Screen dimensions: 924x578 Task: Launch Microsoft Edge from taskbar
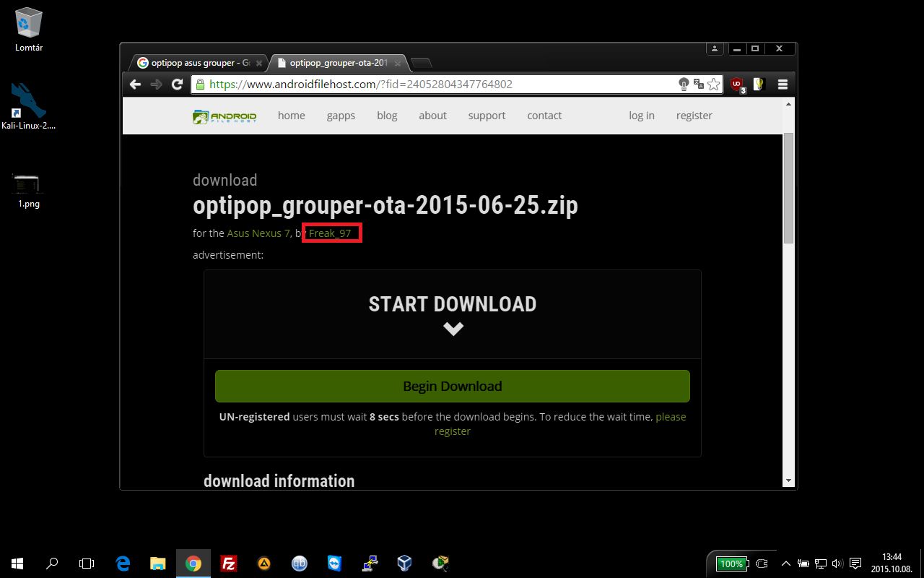[x=123, y=564]
